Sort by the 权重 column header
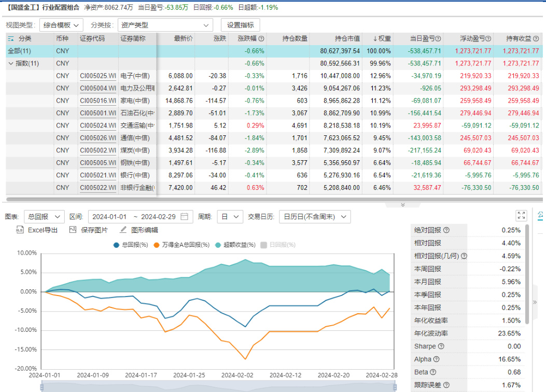 tap(382, 39)
